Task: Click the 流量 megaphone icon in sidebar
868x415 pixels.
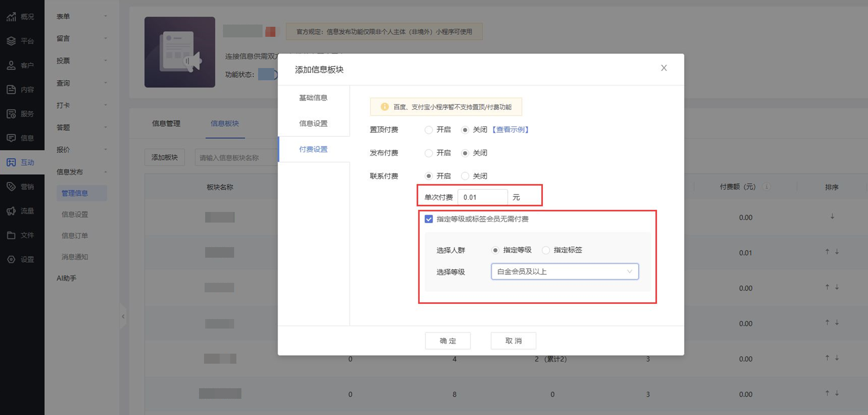Action: (11, 211)
